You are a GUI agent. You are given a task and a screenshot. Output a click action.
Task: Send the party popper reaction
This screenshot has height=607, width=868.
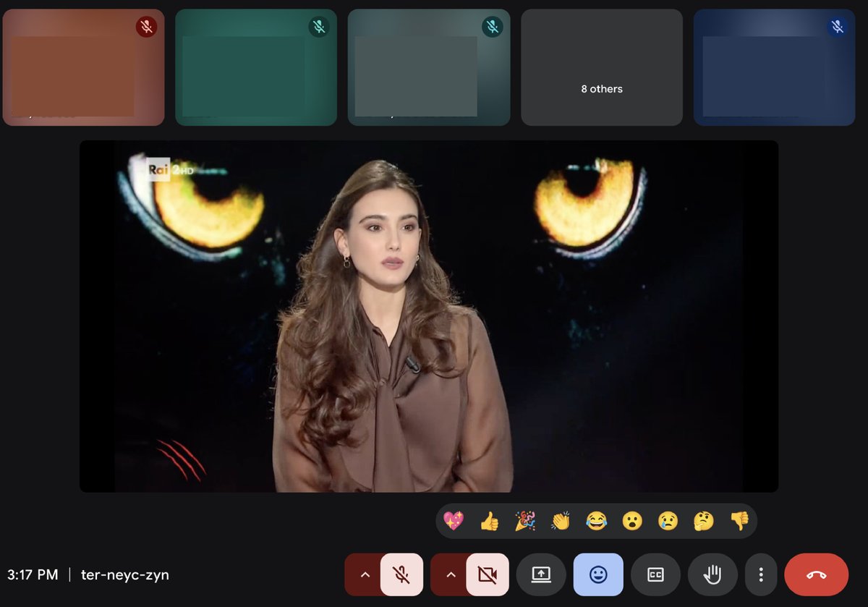(x=525, y=521)
